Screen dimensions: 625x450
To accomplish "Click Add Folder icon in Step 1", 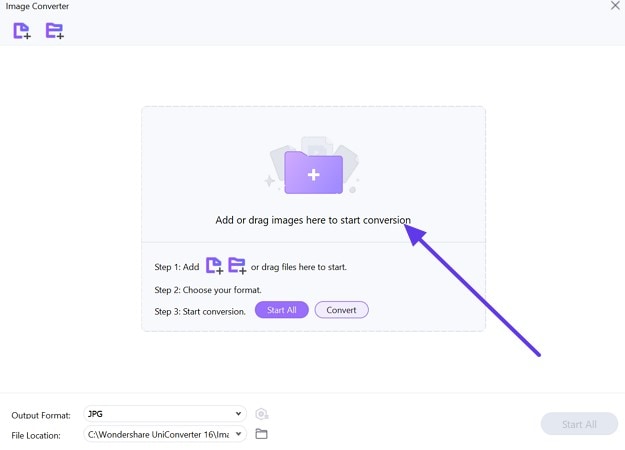I will tap(237, 265).
